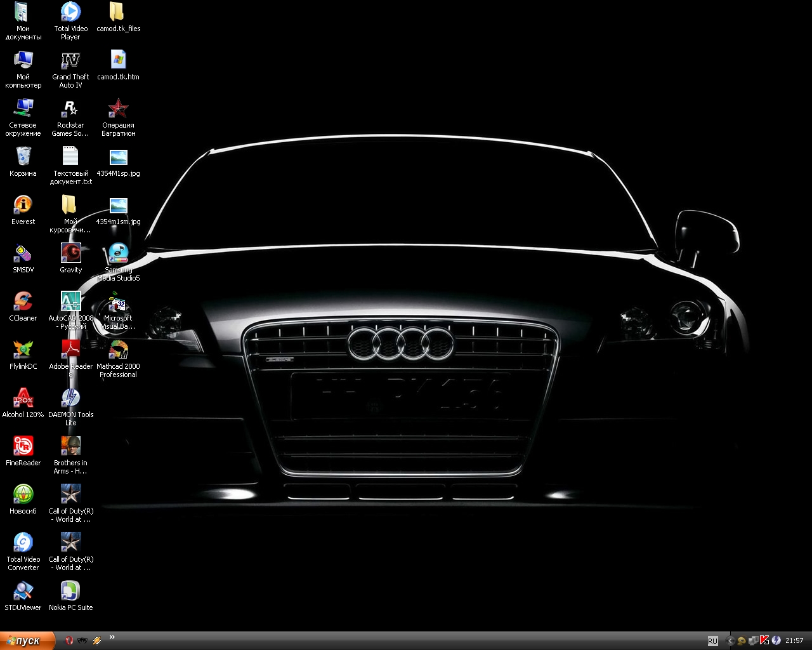Image resolution: width=812 pixels, height=650 pixels.
Task: Click the taskbar clock showing 21:57
Action: pos(794,640)
